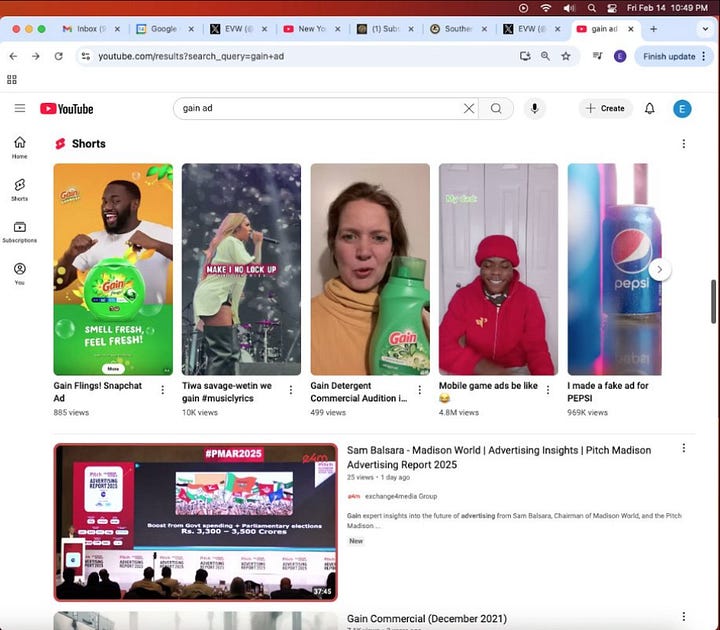This screenshot has height=630, width=720.
Task: Open Control Center in macOS menu bar
Action: (x=612, y=8)
